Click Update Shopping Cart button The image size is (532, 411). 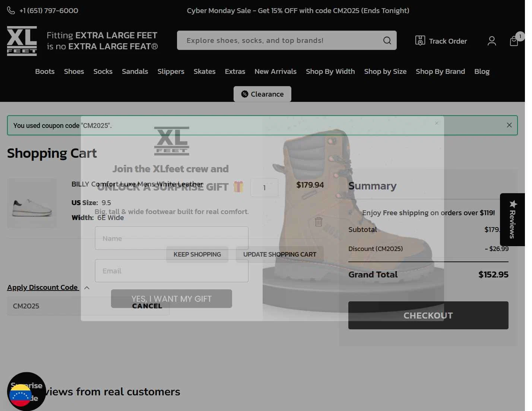280,254
